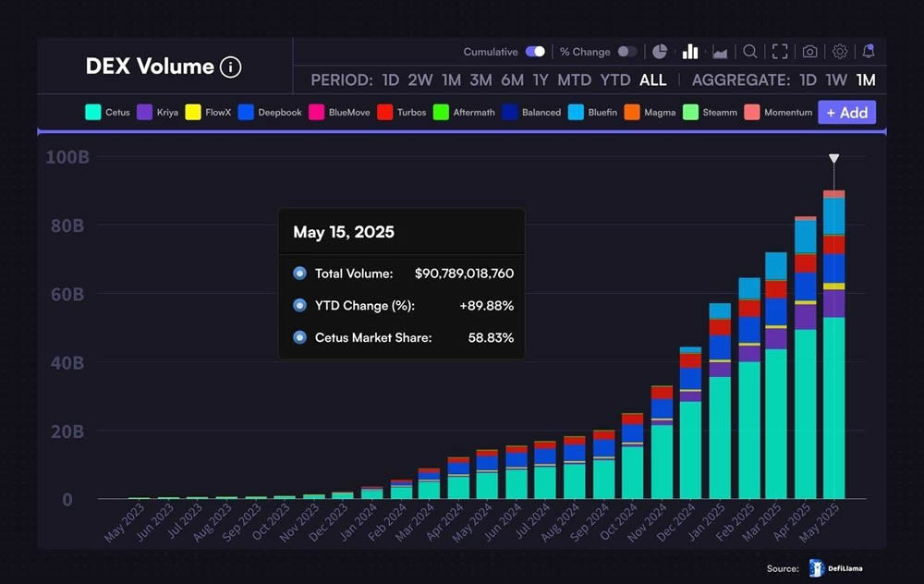Select the bar chart view icon

(690, 52)
